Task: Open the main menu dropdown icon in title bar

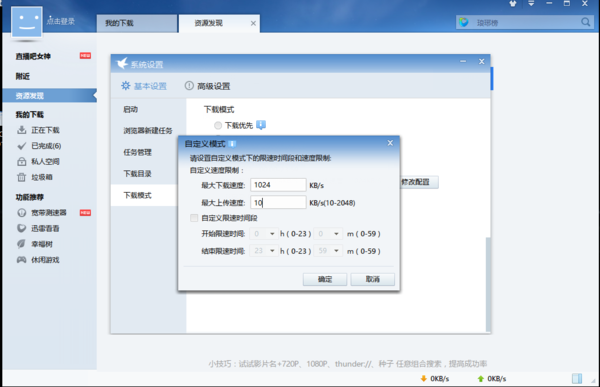Action: [x=531, y=3]
